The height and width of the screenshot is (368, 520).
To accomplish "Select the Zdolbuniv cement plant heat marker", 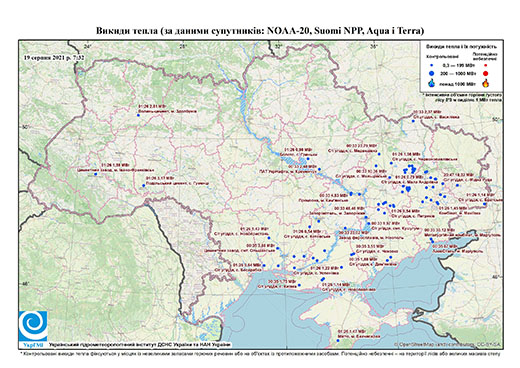I will point(138,115).
